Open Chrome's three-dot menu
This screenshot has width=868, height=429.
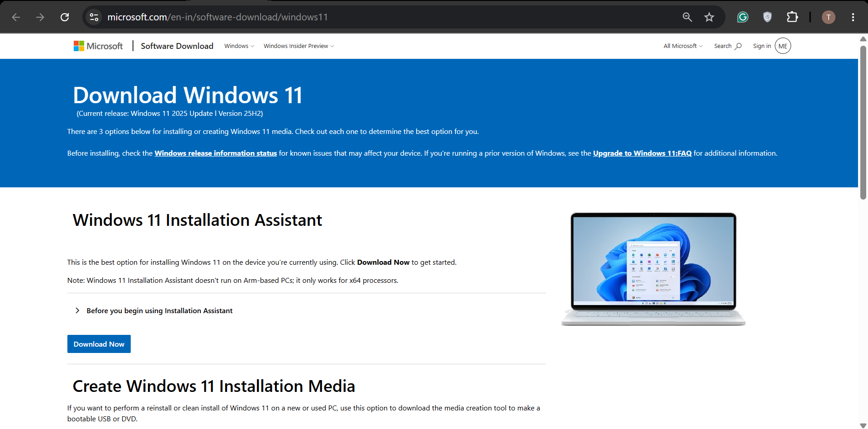click(x=853, y=17)
